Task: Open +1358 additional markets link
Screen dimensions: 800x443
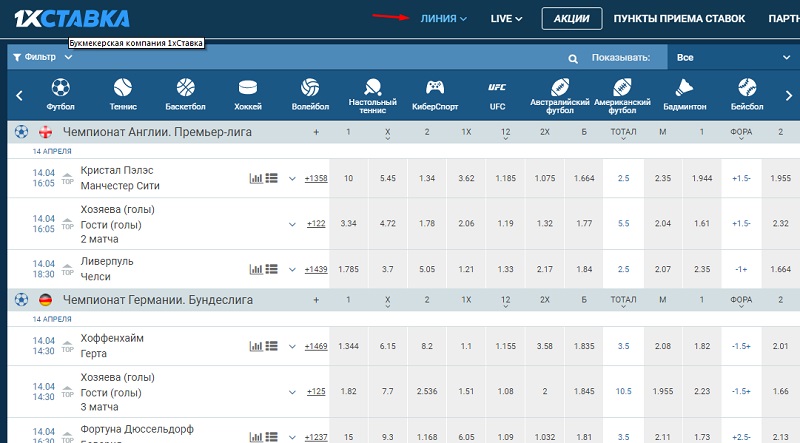Action: (x=316, y=178)
